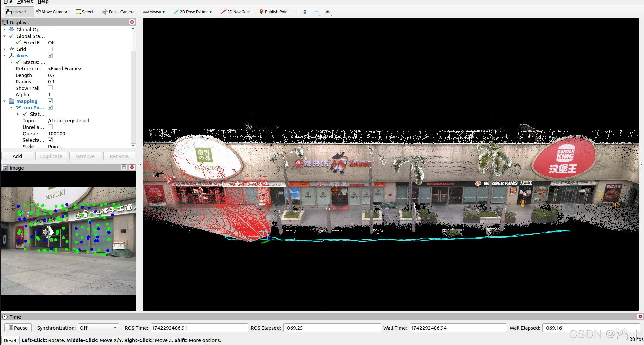Image resolution: width=644 pixels, height=345 pixels.
Task: Click the ROS Time field
Action: point(199,328)
